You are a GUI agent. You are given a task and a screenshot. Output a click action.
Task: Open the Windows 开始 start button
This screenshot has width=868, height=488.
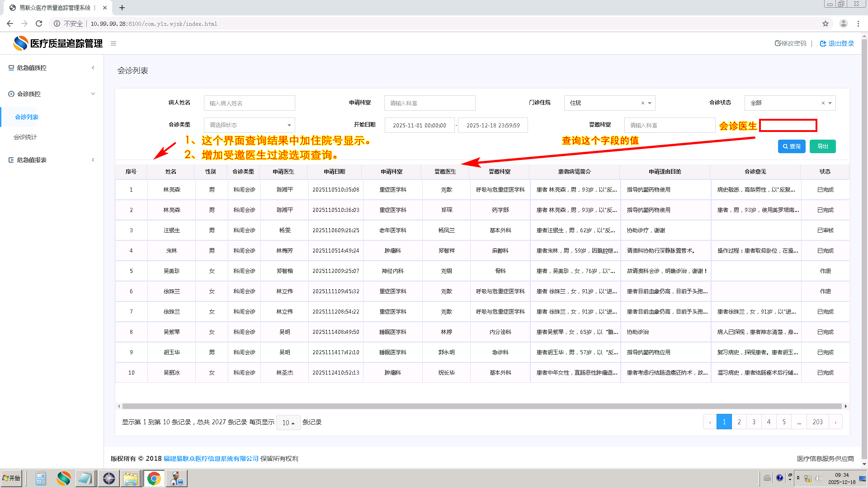click(x=12, y=478)
